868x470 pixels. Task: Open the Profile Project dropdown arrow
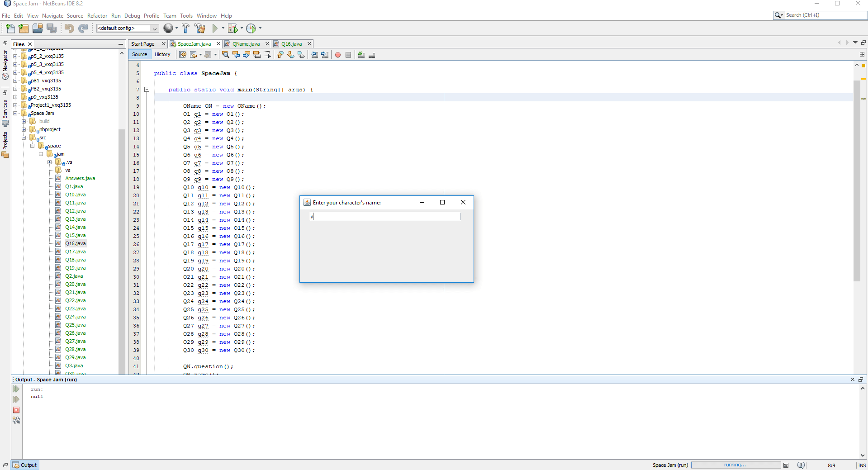(260, 28)
